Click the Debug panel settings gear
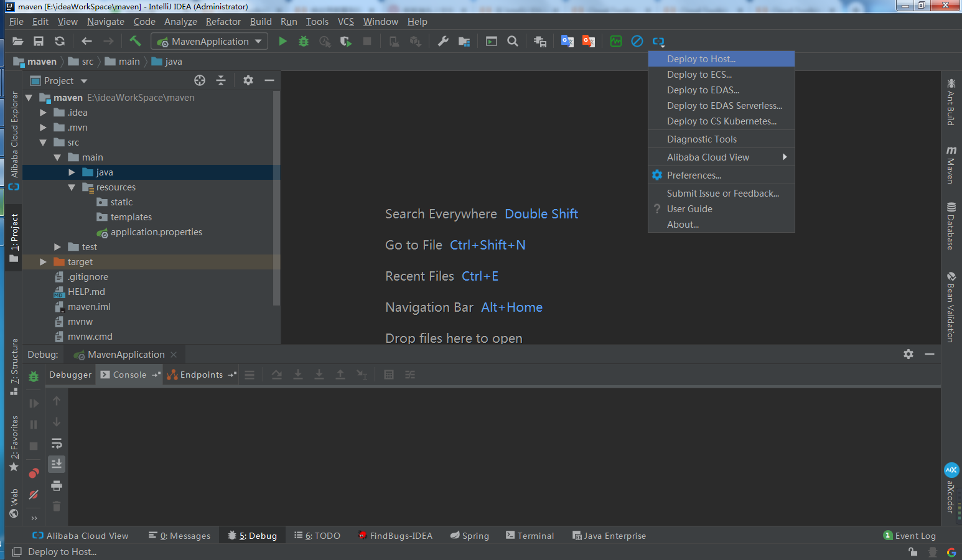 [x=908, y=354]
